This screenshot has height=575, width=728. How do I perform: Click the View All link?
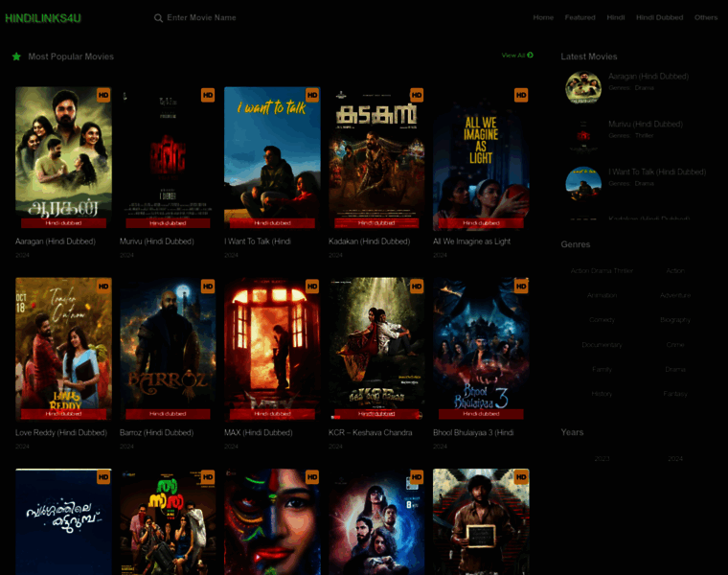(517, 55)
